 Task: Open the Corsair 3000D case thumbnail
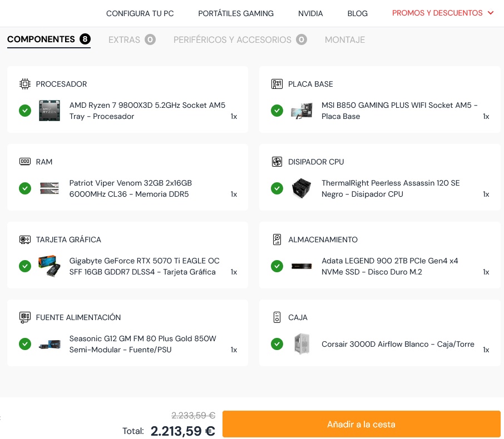click(302, 344)
